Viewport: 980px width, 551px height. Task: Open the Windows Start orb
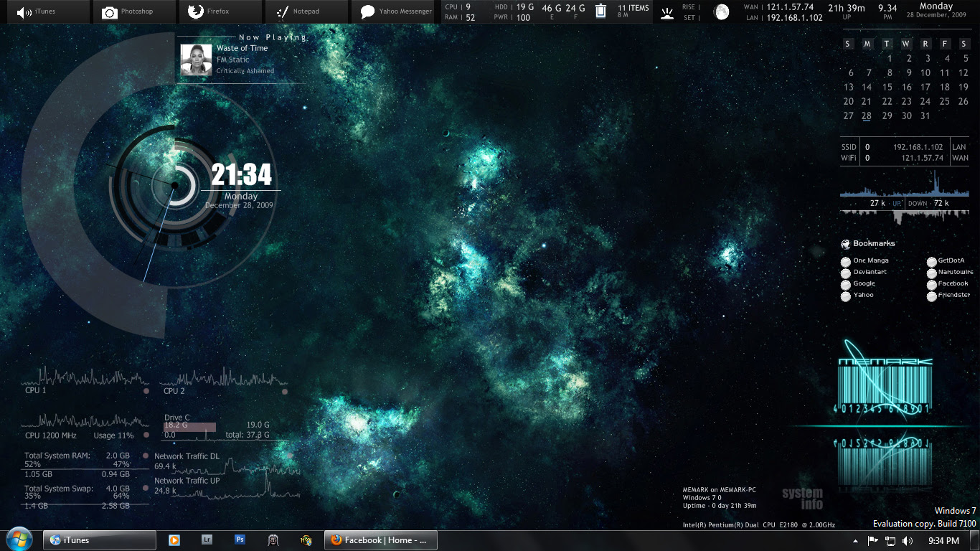click(18, 540)
